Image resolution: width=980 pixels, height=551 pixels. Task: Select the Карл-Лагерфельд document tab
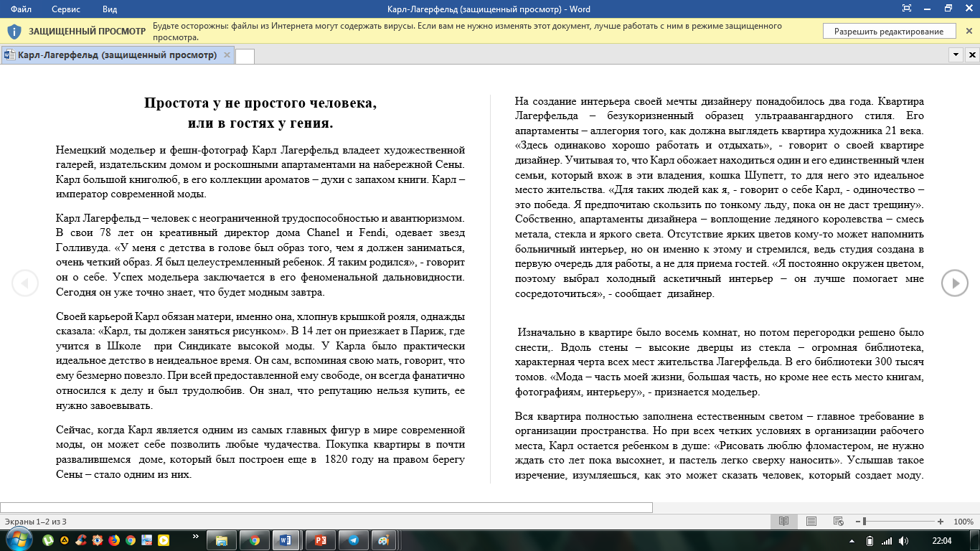[x=117, y=55]
